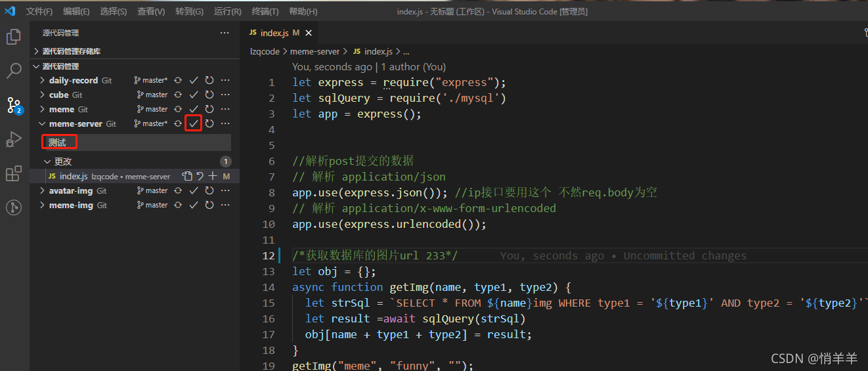This screenshot has width=868, height=371.
Task: Expand the cube repository
Action: click(43, 95)
